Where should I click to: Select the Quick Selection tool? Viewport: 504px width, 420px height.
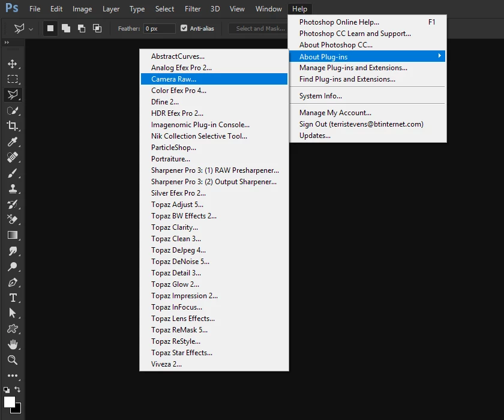click(x=13, y=110)
